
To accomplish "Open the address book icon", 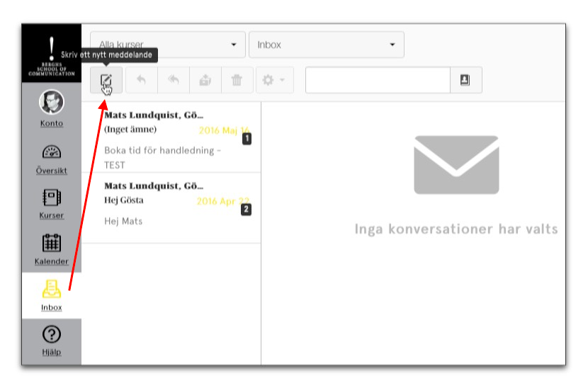I will (465, 80).
